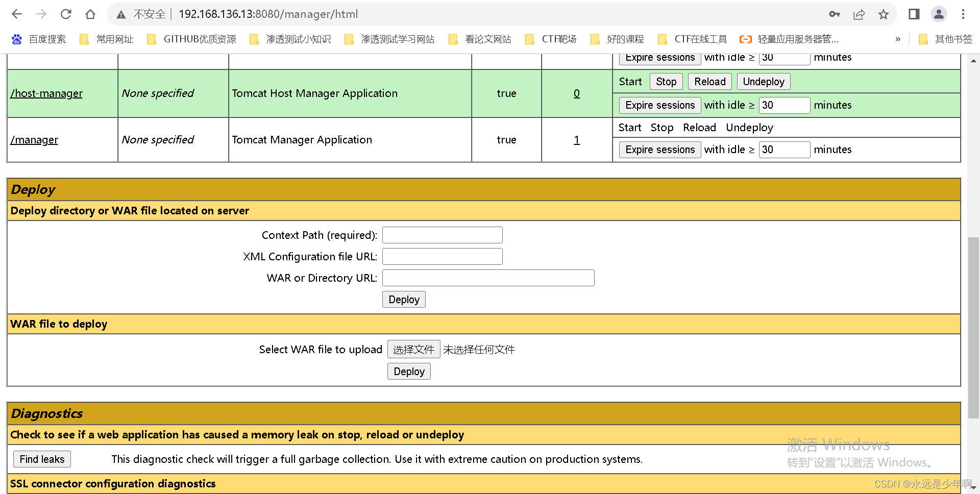
Task: Open the 百度搜索 bookmark
Action: pyautogui.click(x=39, y=39)
